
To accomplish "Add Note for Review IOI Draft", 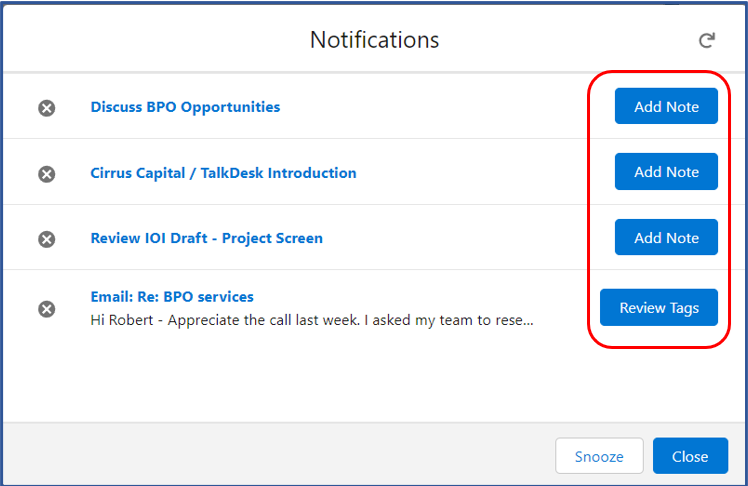I will (x=666, y=237).
